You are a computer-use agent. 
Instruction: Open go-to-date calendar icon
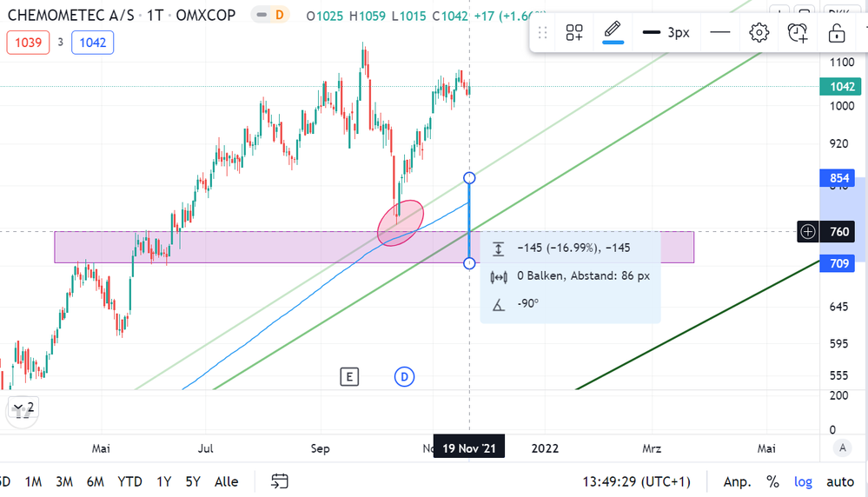(x=280, y=480)
